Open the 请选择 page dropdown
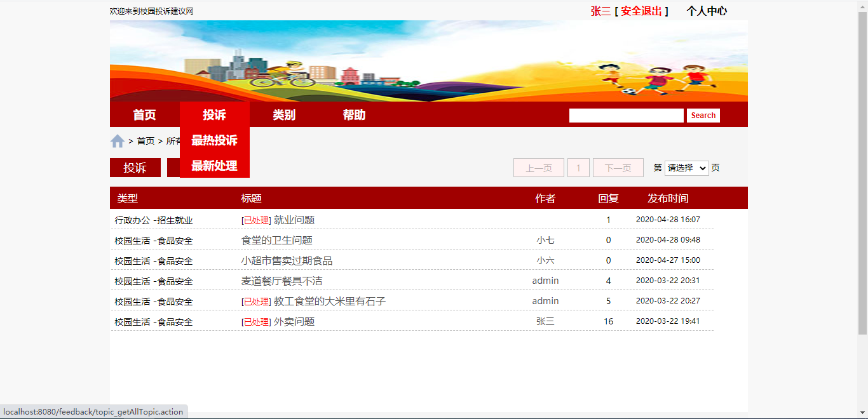The image size is (868, 419). (686, 168)
